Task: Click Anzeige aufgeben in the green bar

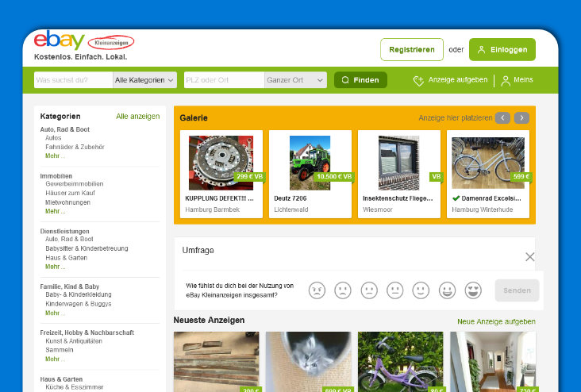Action: click(x=450, y=80)
